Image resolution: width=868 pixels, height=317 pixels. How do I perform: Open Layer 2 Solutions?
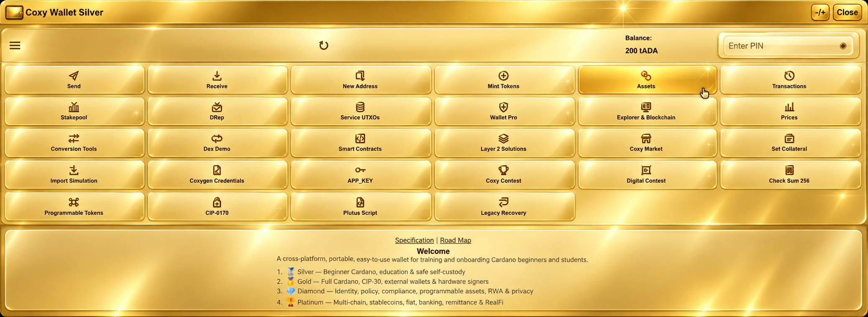504,143
